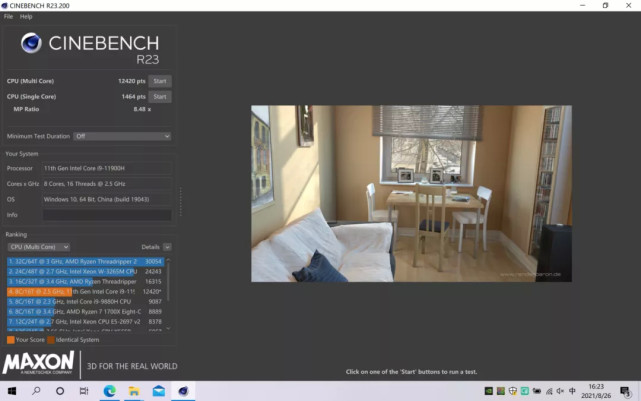Click the MP Ratio value 8.48 x
This screenshot has width=641, height=401.
point(142,109)
